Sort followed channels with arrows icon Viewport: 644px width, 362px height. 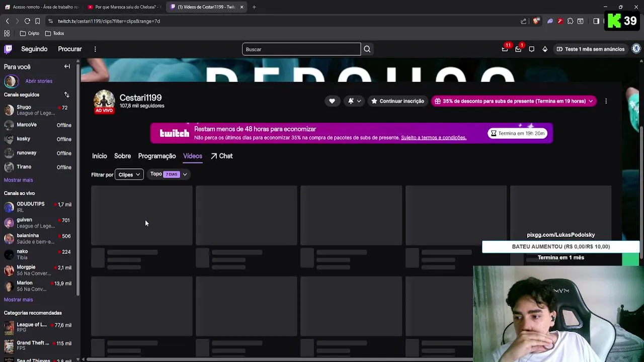coord(66,95)
